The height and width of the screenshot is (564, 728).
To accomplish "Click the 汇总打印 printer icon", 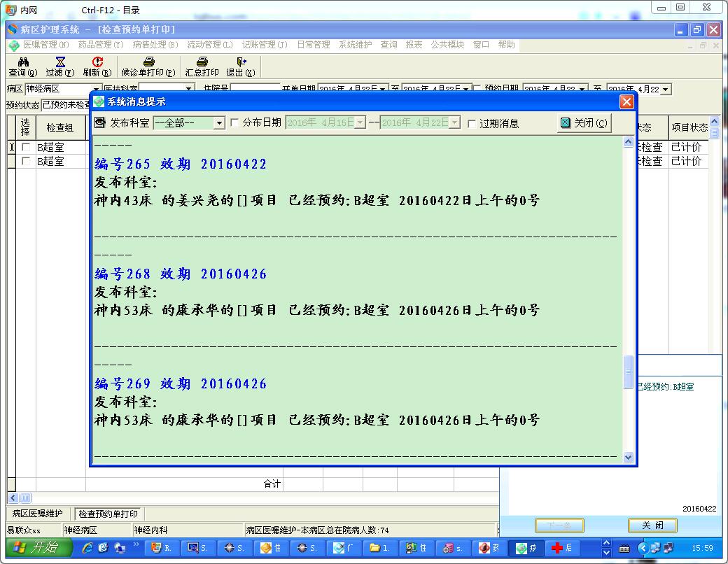I will click(202, 62).
